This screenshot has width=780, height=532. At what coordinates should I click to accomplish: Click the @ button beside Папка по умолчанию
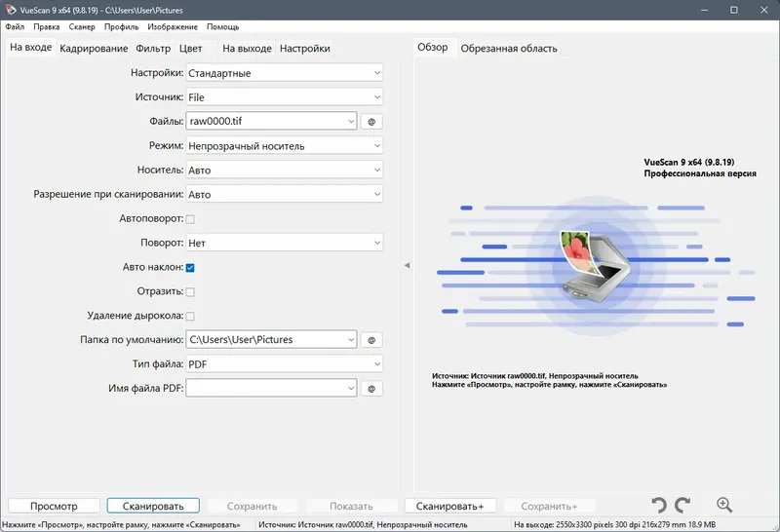coord(371,340)
